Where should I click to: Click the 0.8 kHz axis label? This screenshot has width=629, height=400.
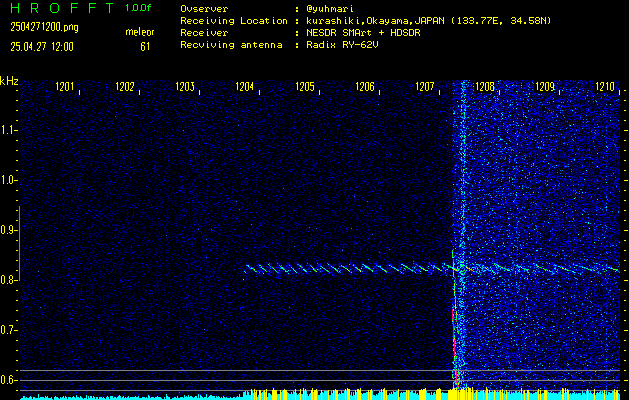tap(8, 280)
